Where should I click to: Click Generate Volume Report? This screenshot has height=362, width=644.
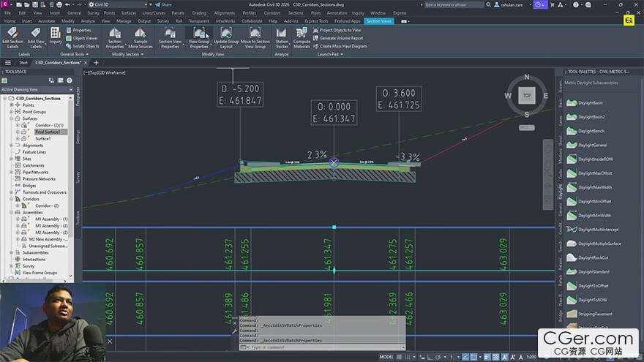[337, 38]
